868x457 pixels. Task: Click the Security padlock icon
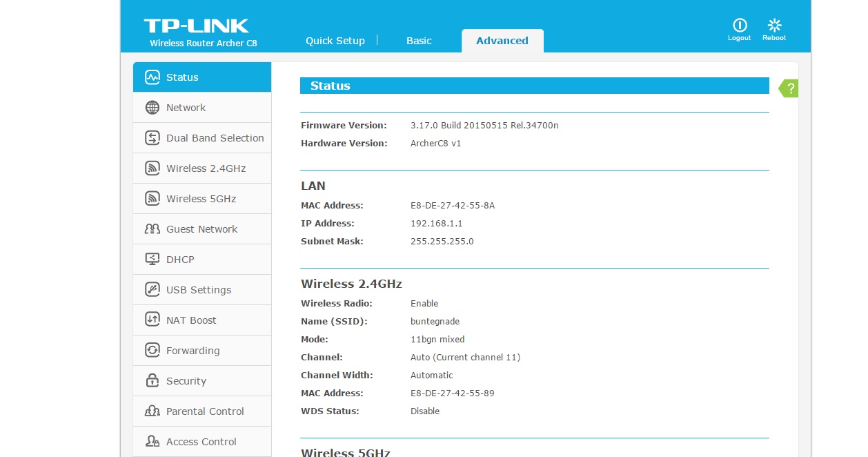[152, 381]
